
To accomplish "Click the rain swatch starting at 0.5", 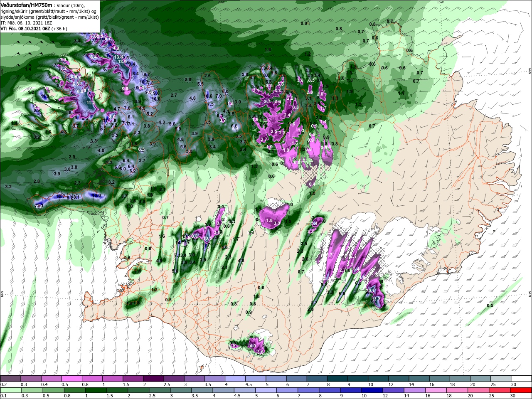I will tap(53, 390).
